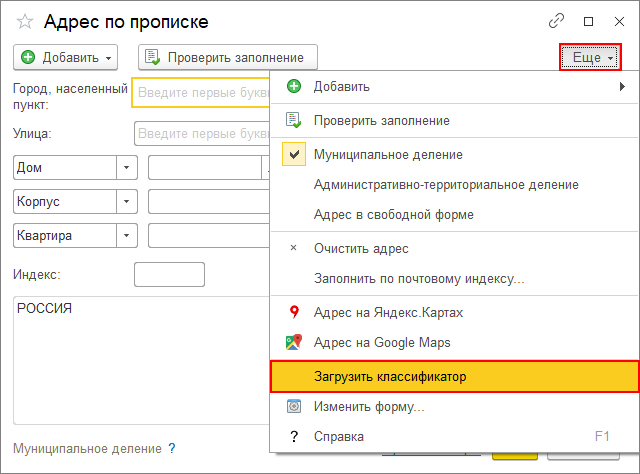
Task: Click Проверить заполнение in the menu
Action: (381, 120)
